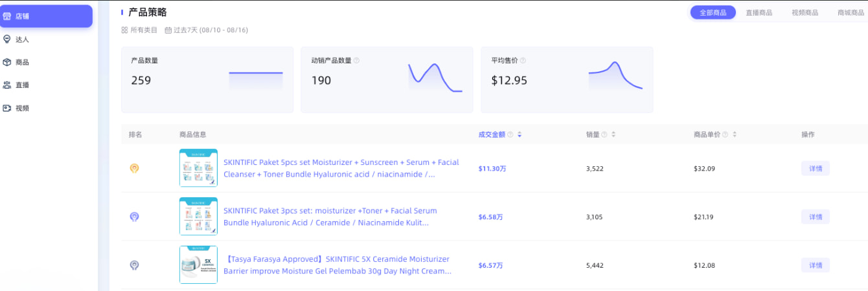Sort table by 销量 arrows

pyautogui.click(x=613, y=135)
